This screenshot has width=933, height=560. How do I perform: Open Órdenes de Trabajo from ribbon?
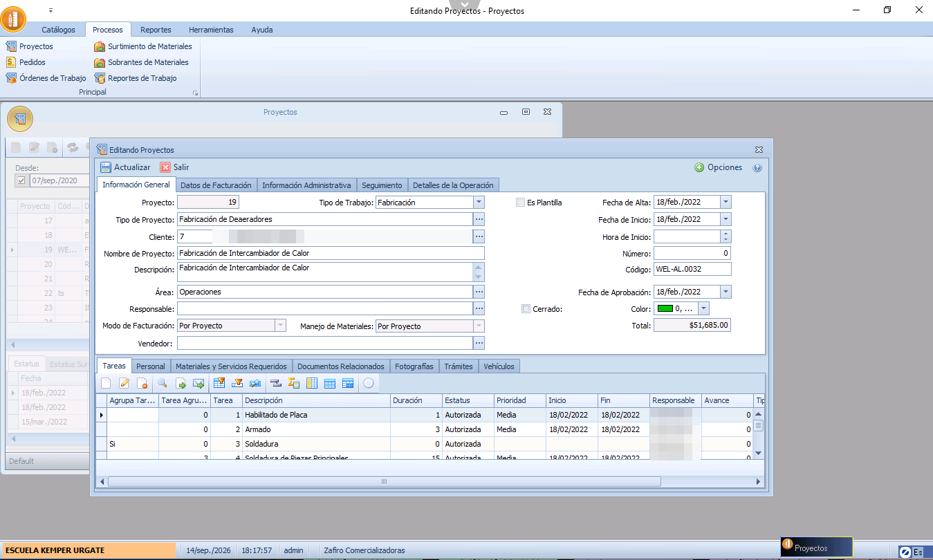pyautogui.click(x=46, y=78)
